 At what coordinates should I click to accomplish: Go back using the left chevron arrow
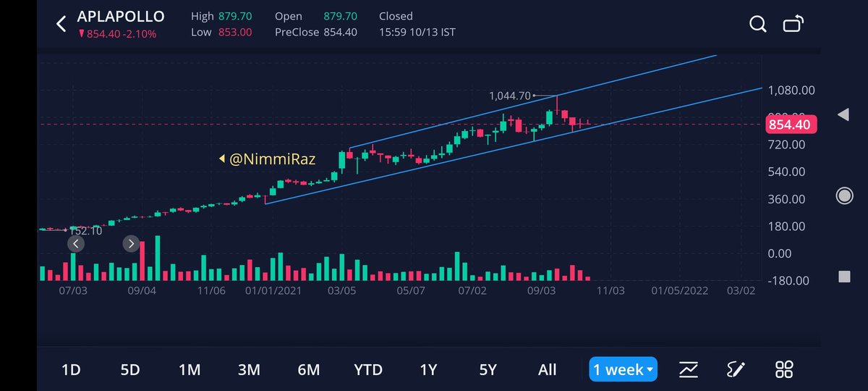61,24
